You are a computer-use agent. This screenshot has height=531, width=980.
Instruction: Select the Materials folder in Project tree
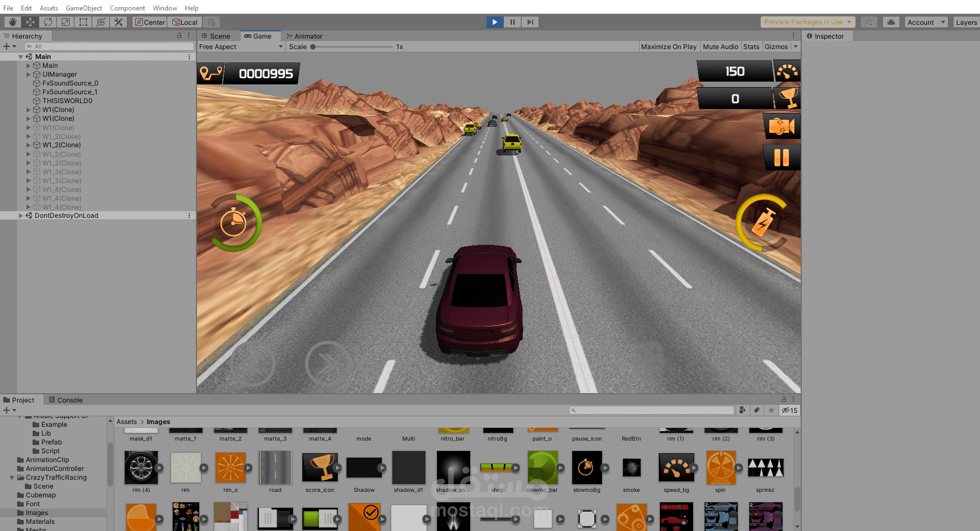[40, 522]
